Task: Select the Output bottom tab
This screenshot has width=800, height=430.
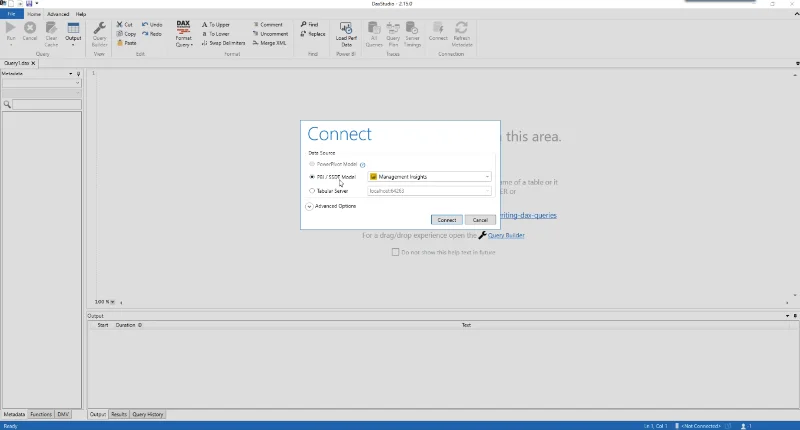Action: [97, 414]
